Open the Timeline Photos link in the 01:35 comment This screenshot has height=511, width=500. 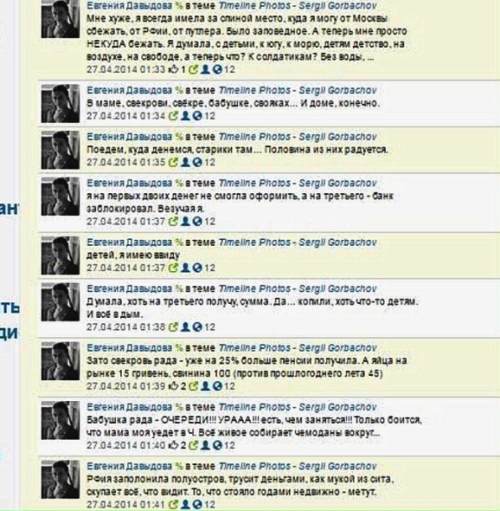click(x=254, y=137)
